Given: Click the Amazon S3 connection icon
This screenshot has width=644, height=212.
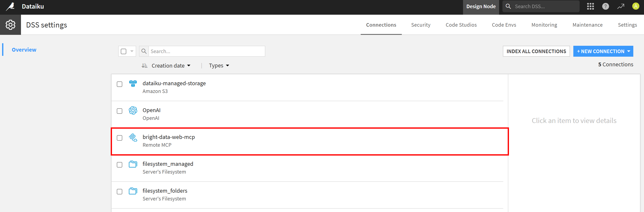Looking at the screenshot, I should tap(133, 83).
